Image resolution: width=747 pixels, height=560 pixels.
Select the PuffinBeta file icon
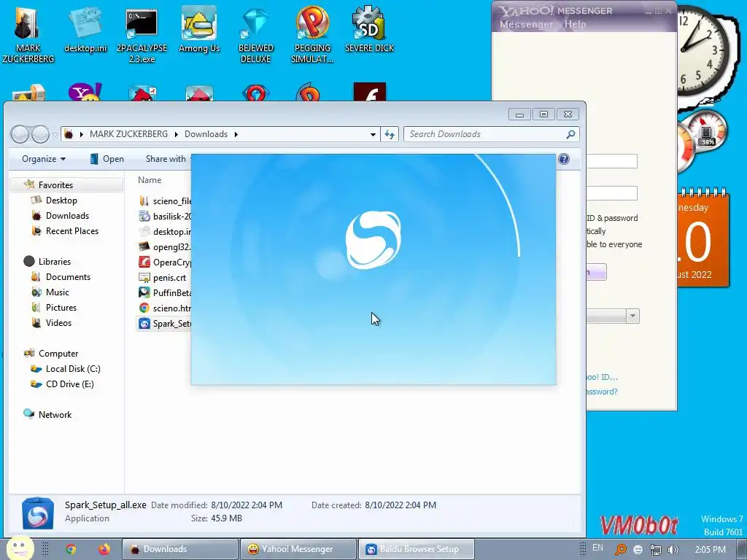(x=144, y=292)
